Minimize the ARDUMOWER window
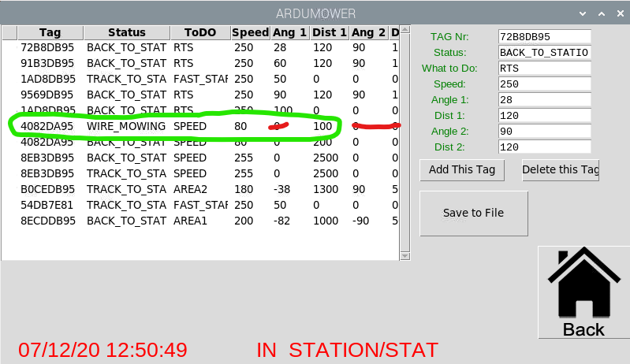 coord(583,13)
